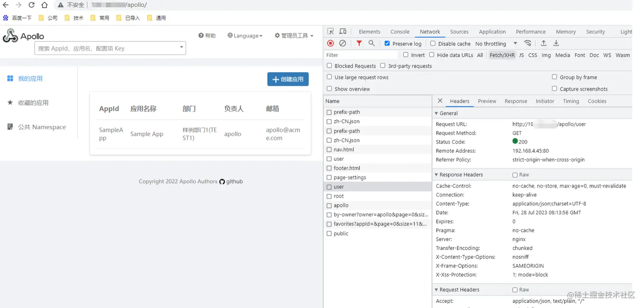Click the github icon in the footer
This screenshot has width=644, height=308.
click(x=222, y=181)
